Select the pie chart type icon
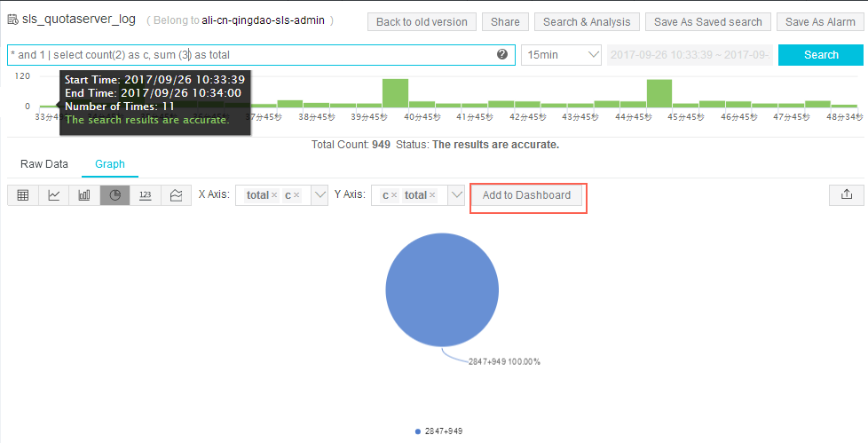Viewport: 868px width, 443px height. pos(114,195)
